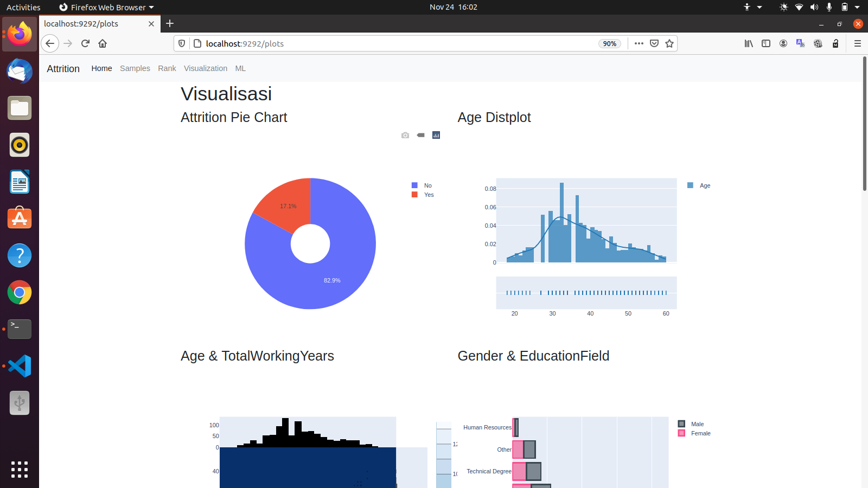The height and width of the screenshot is (488, 868).
Task: Click the Age & TotalWorkingYears heading
Action: point(257,356)
